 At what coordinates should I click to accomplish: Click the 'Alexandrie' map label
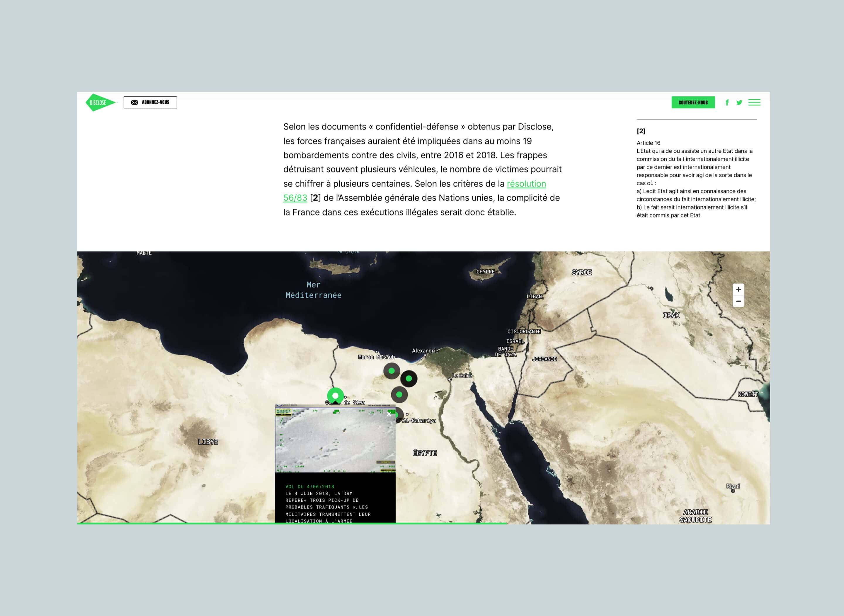pos(425,350)
